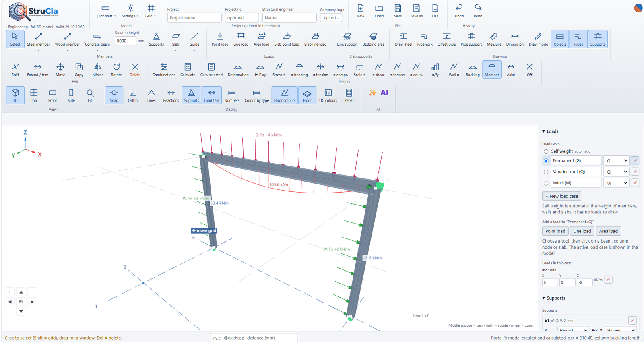Run Calculate

(x=188, y=70)
